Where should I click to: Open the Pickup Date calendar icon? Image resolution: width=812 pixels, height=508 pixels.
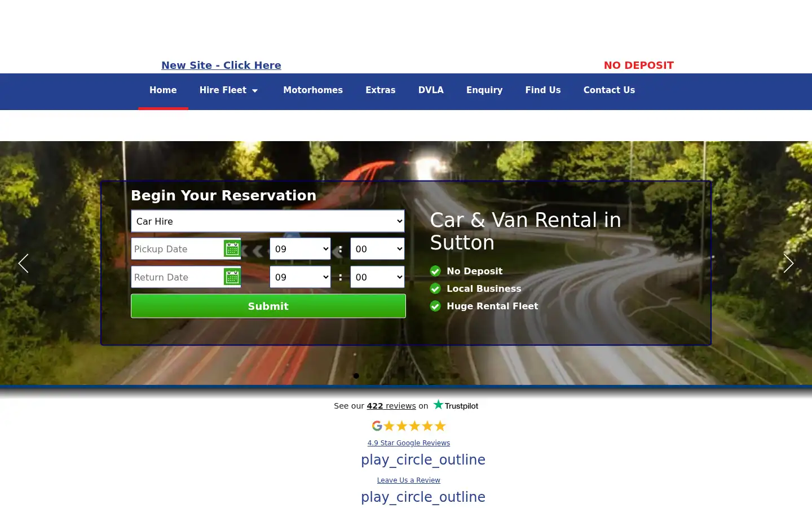232,248
